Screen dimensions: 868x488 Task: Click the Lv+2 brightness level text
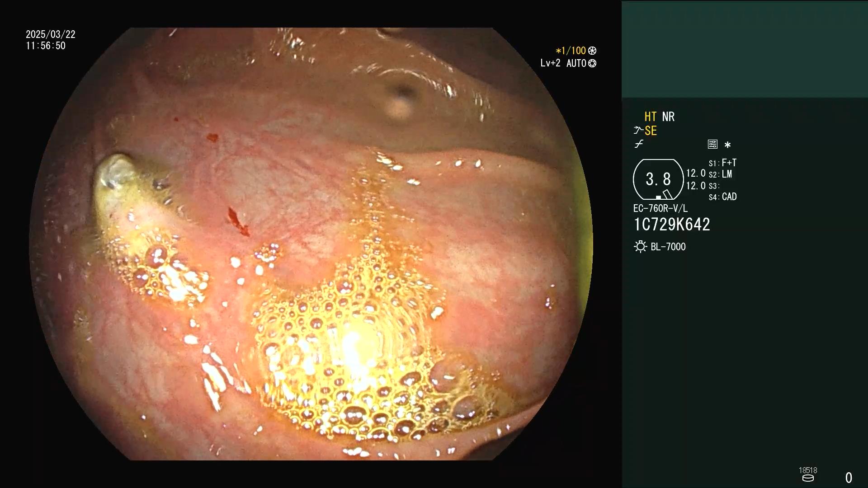click(x=550, y=63)
